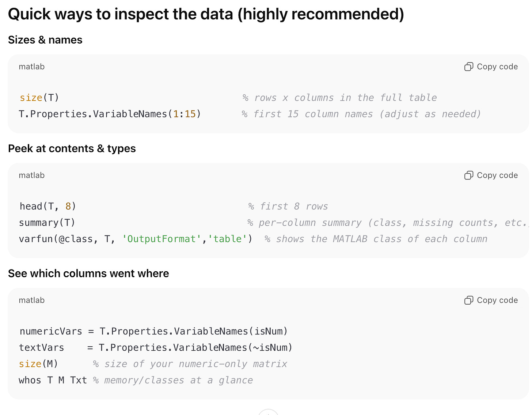The height and width of the screenshot is (415, 532).
Task: Click the scroll-to-bottom arrow button at page bottom
Action: click(269, 412)
